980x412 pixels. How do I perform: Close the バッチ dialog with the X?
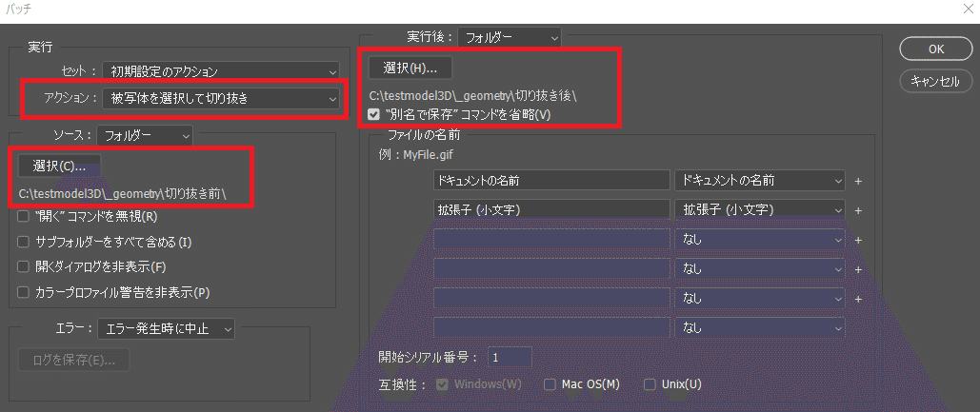pyautogui.click(x=969, y=9)
